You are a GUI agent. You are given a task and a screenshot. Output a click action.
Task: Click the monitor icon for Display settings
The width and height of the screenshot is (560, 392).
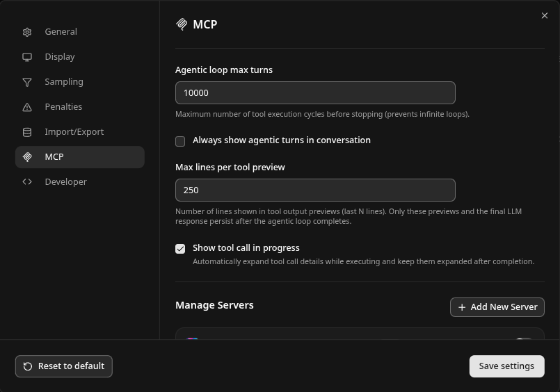tap(27, 57)
